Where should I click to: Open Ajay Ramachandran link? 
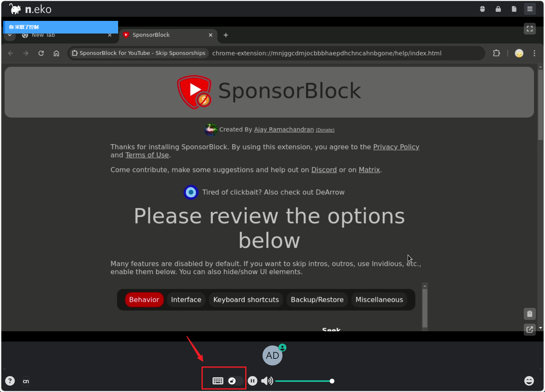pos(284,129)
